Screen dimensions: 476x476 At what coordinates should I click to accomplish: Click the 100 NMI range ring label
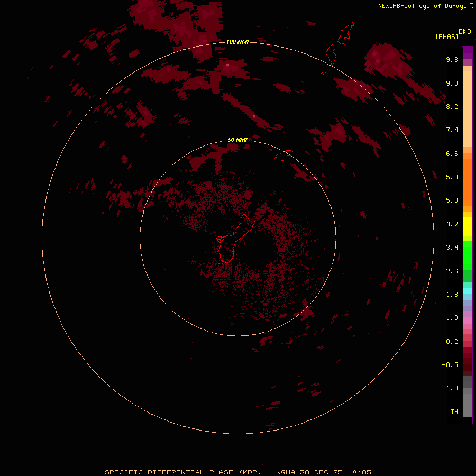click(237, 42)
